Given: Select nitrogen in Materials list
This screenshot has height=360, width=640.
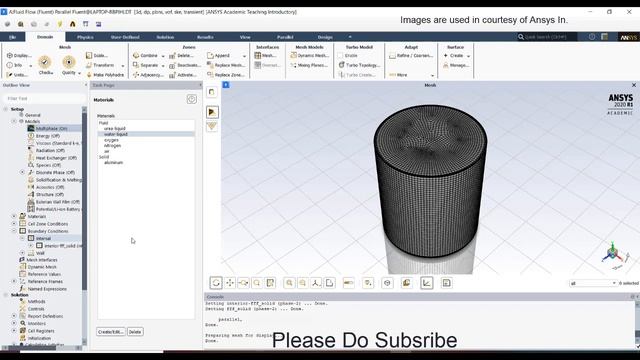Looking at the screenshot, I should (112, 145).
